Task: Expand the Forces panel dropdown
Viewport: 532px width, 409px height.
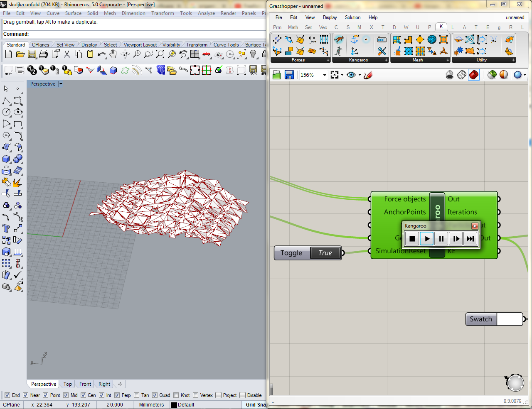Action: pos(328,60)
